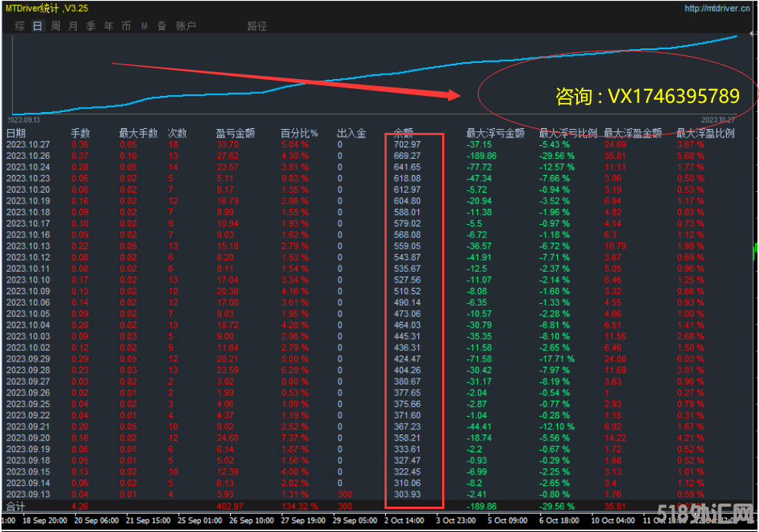Select the 年 yearly tab
The image size is (759, 532).
pyautogui.click(x=108, y=26)
